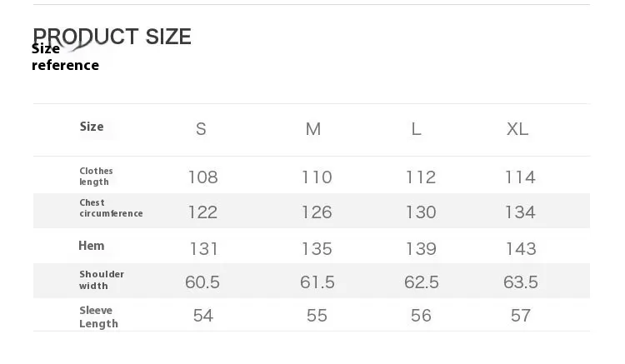Select the XL size column header
625x364 pixels.
tap(517, 129)
